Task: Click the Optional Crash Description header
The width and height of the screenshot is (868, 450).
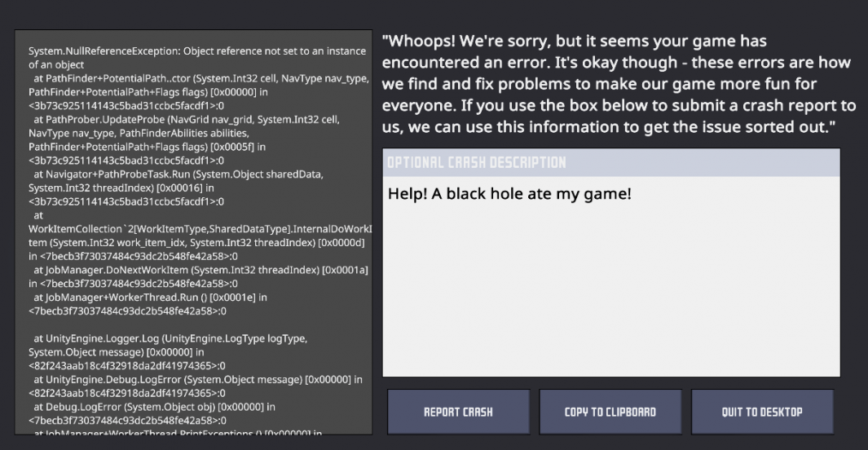Action: [611, 163]
